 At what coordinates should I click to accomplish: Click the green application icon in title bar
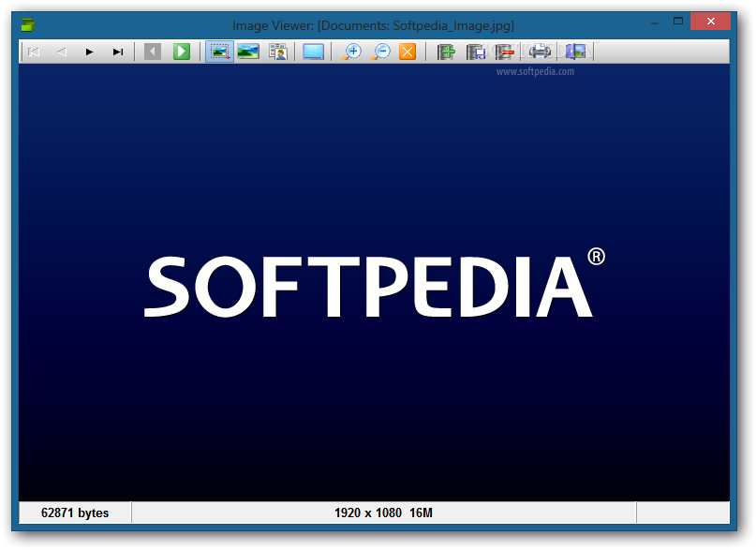[x=27, y=25]
